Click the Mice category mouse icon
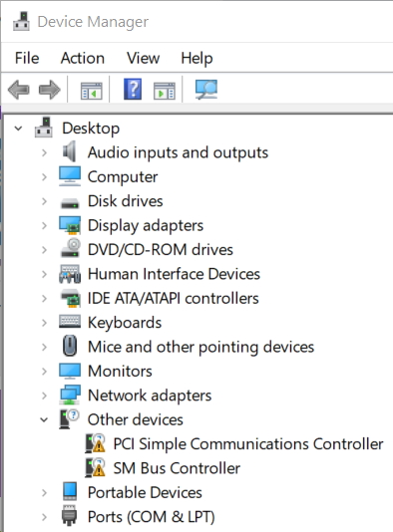Viewport: 393px width, 532px height. click(70, 346)
